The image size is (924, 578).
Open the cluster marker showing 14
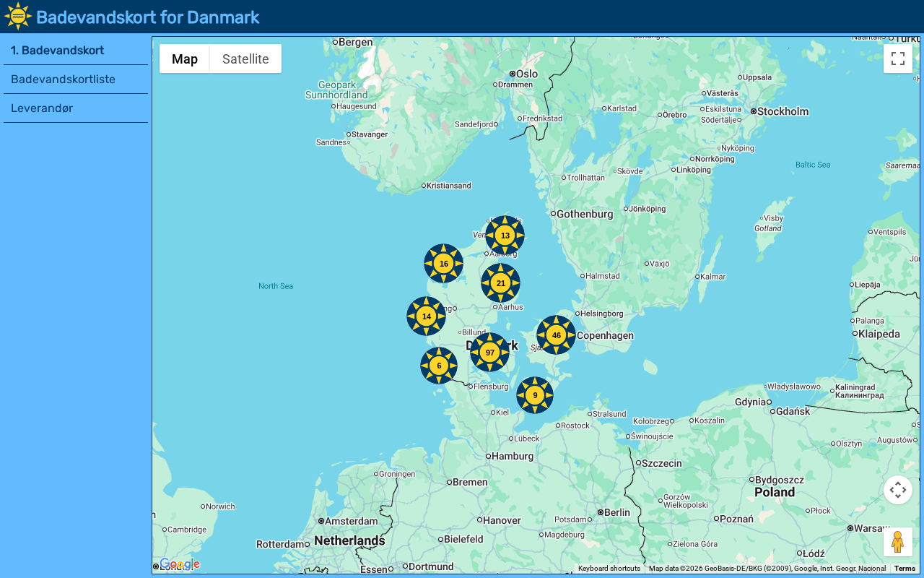click(x=426, y=316)
